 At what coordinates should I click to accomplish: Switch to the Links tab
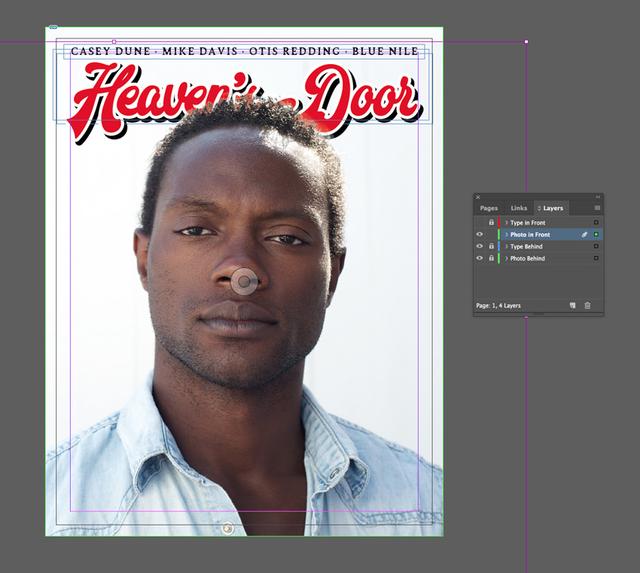click(519, 208)
